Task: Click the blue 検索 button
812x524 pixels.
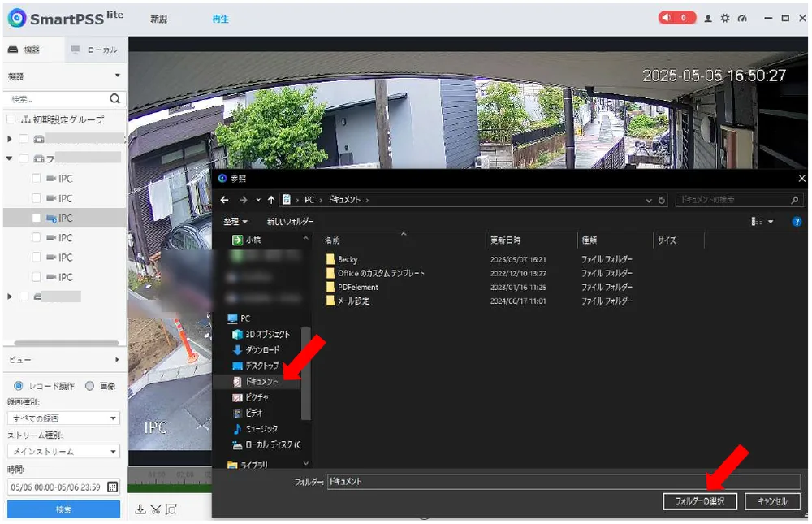Action: pyautogui.click(x=63, y=509)
